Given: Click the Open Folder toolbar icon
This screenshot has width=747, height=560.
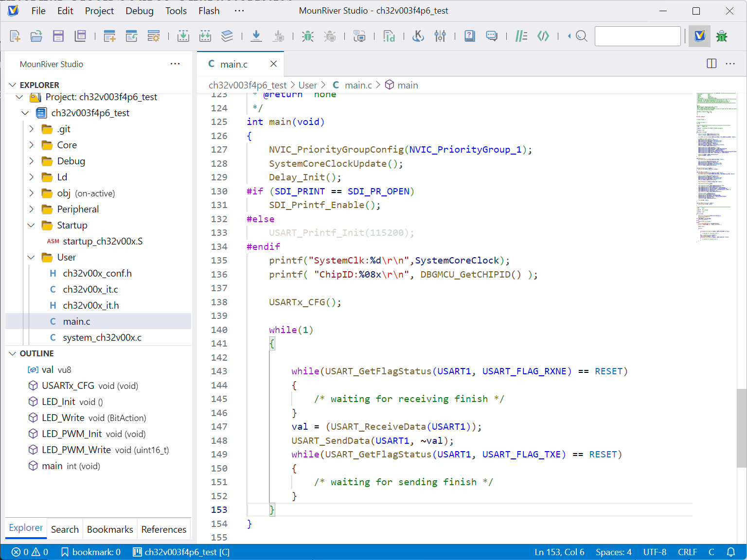Looking at the screenshot, I should pos(36,36).
